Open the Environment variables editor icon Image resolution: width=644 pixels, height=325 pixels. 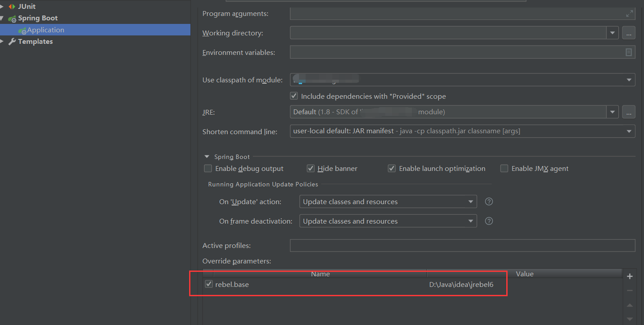coord(629,52)
